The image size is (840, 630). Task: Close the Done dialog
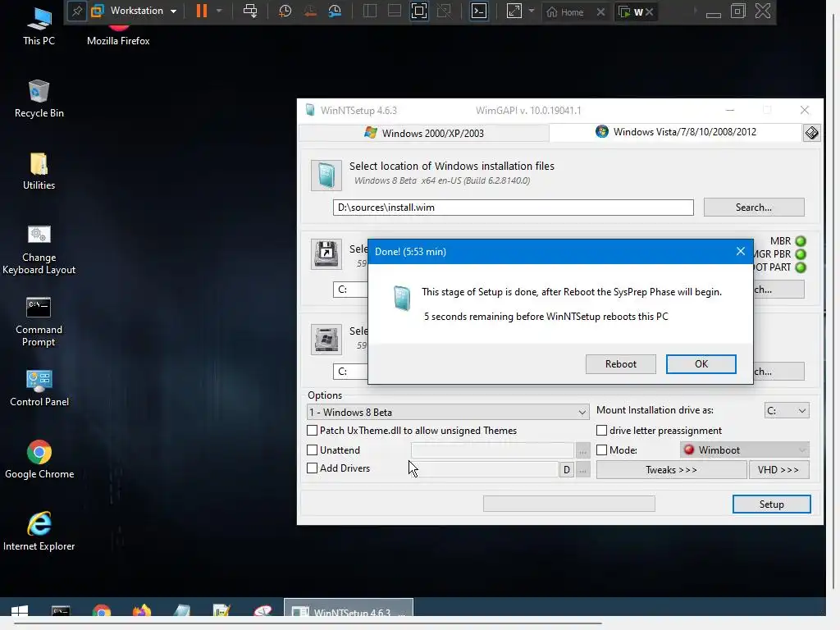[x=741, y=251]
